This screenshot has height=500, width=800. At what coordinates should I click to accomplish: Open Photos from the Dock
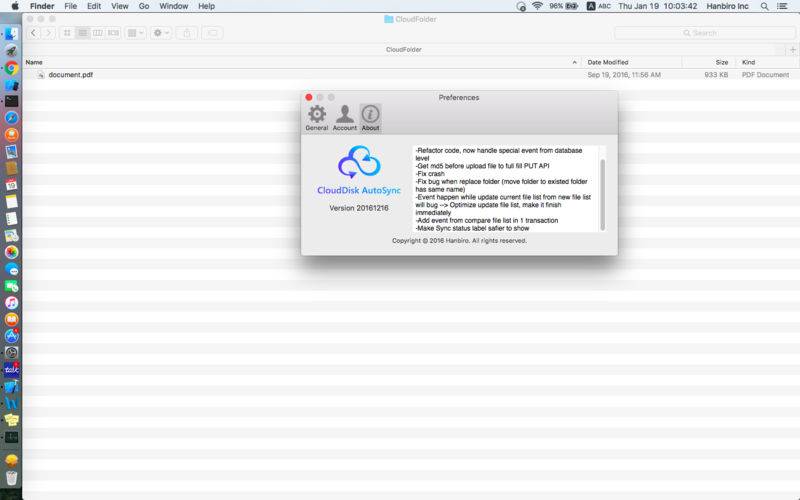pyautogui.click(x=11, y=252)
